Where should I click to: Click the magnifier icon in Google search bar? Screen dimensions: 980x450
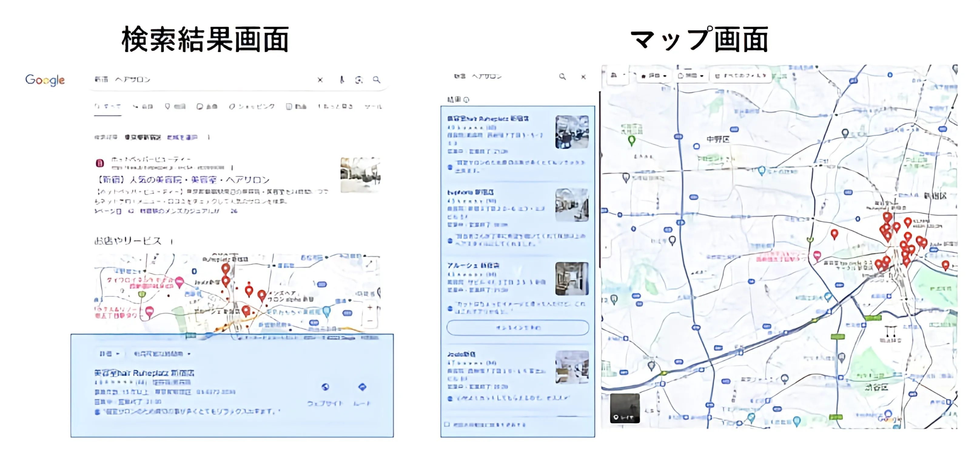click(376, 80)
